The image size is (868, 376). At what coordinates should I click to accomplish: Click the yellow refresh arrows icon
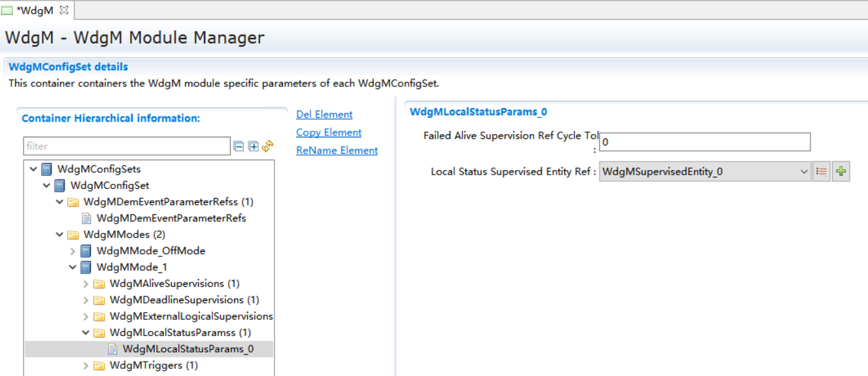[x=267, y=146]
